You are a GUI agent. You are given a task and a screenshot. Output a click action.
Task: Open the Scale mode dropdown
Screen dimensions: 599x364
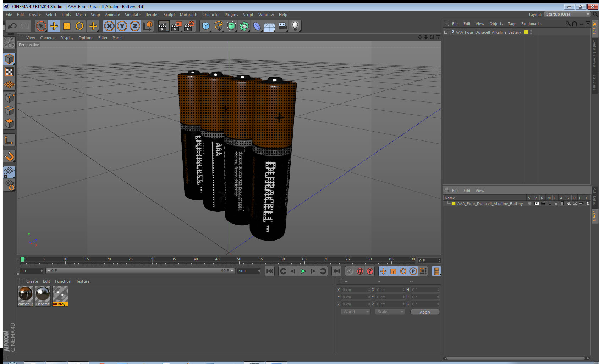coord(390,312)
